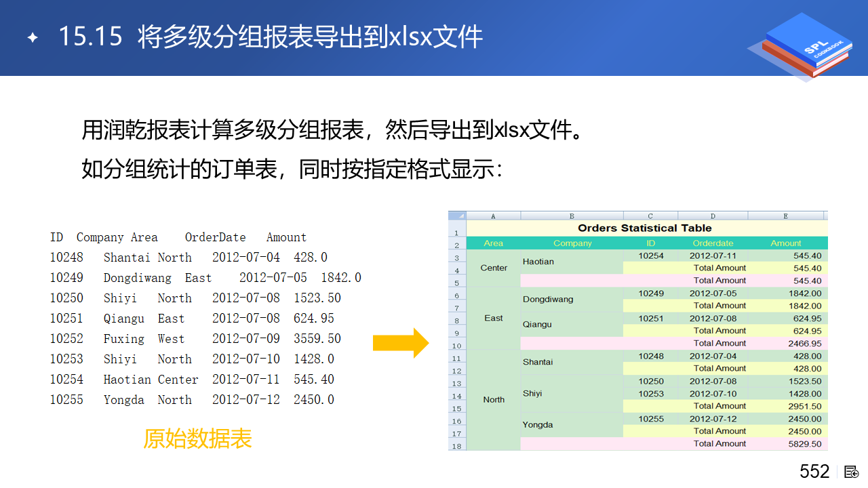The height and width of the screenshot is (488, 868).
Task: Click the sentence beginning with 用润乾报表
Action: click(333, 129)
